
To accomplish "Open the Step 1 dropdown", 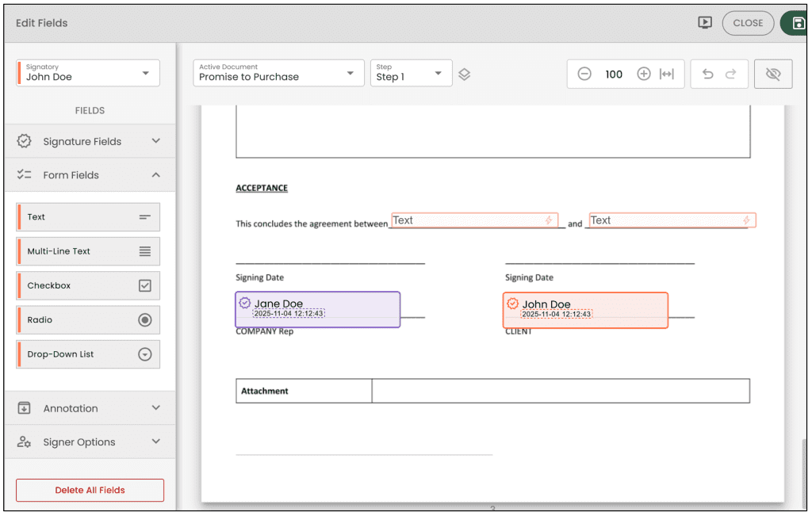I will pos(411,74).
